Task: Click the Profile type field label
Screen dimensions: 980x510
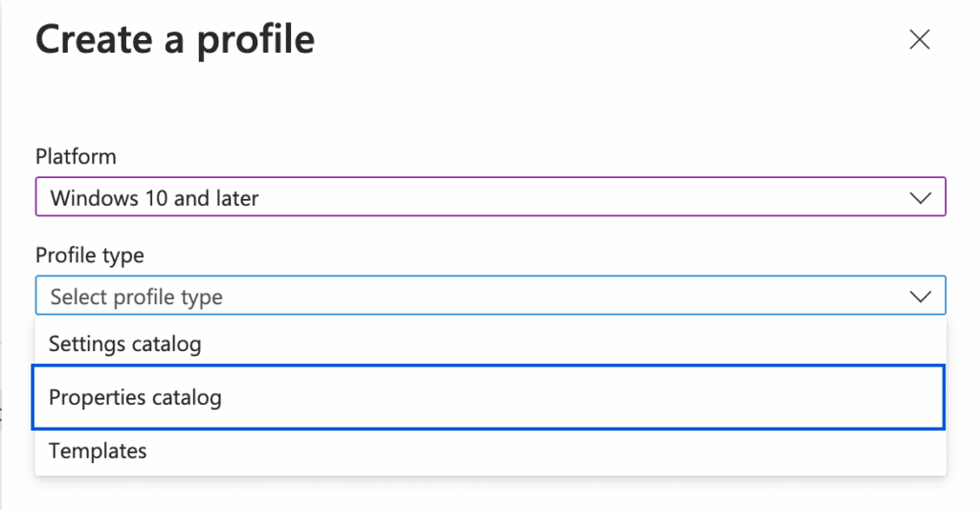Action: [x=90, y=255]
